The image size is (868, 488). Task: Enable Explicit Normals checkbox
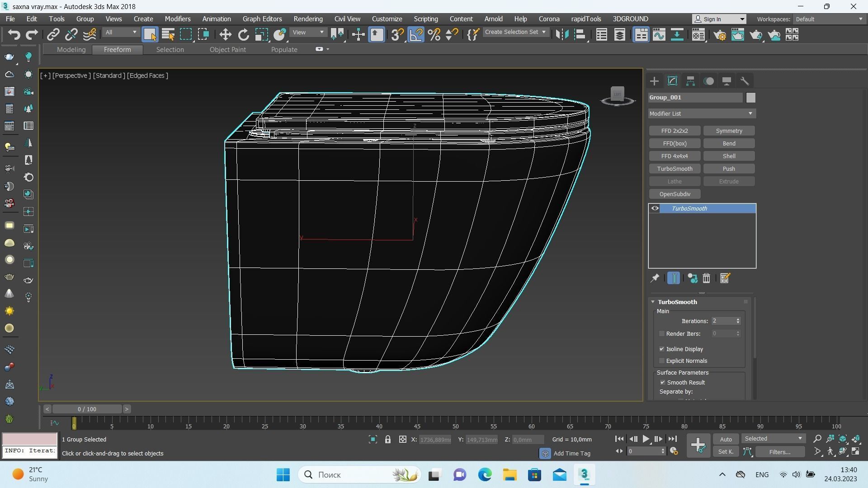pyautogui.click(x=662, y=361)
